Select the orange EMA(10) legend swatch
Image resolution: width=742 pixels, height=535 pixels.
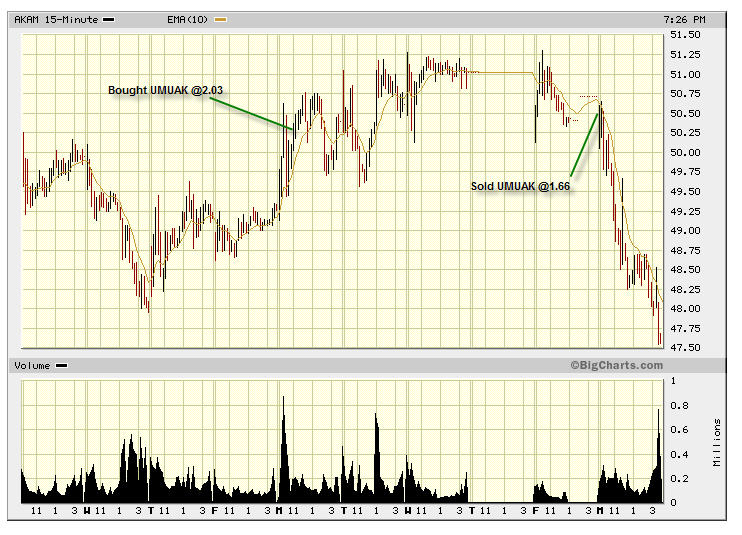pos(221,20)
